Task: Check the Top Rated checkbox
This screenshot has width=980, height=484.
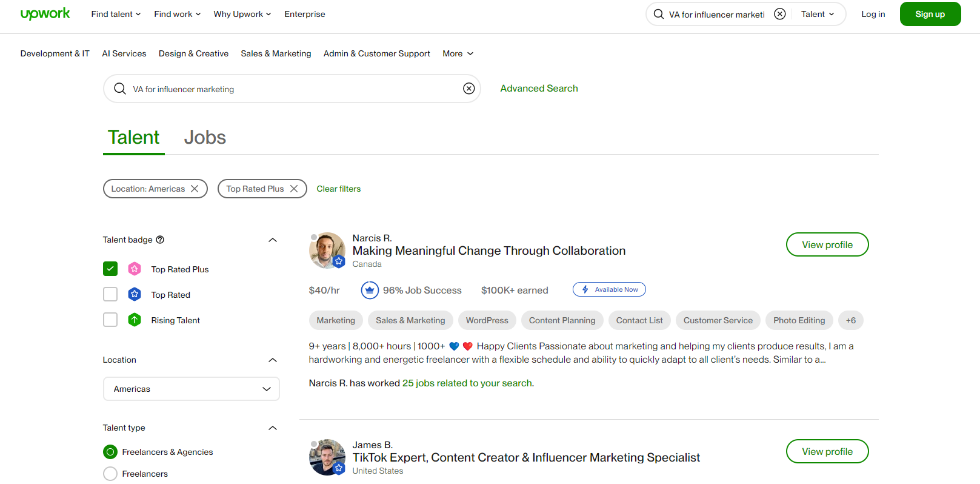Action: [110, 294]
